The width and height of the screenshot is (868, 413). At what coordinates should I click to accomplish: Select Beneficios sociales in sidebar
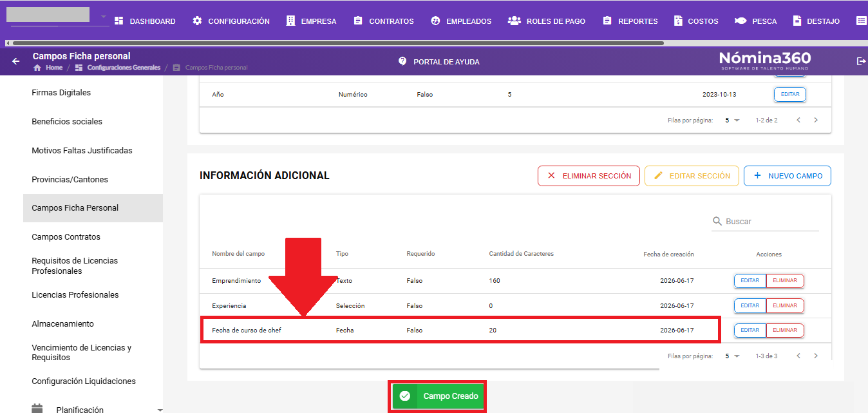pos(67,122)
